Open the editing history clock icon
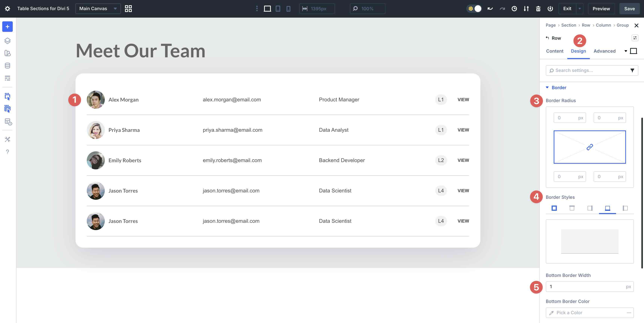 coord(514,8)
